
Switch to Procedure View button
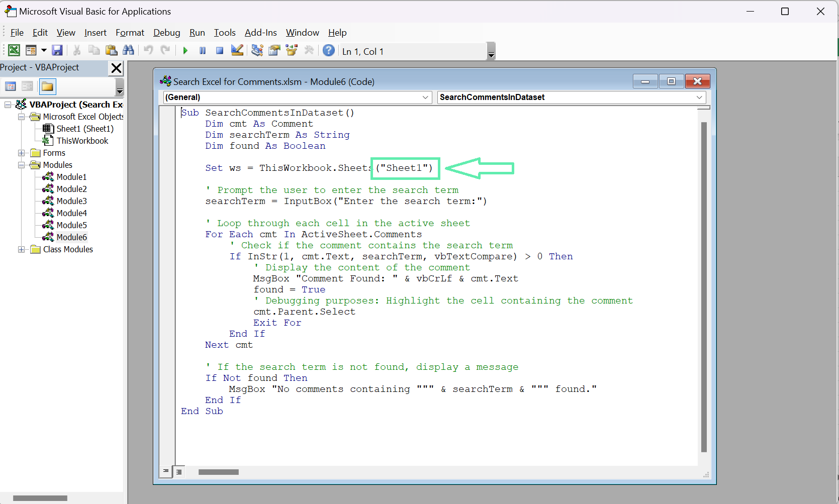pyautogui.click(x=165, y=471)
